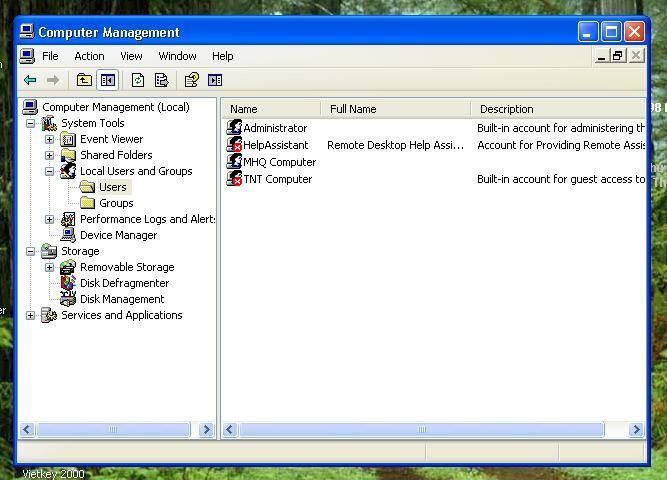
Task: Open the View menu
Action: tap(131, 56)
